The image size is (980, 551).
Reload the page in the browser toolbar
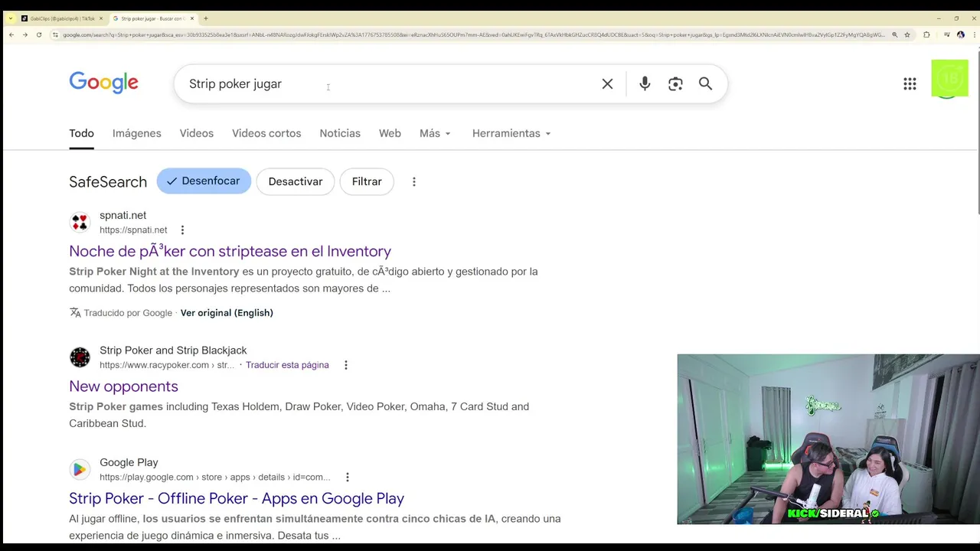coord(39,34)
